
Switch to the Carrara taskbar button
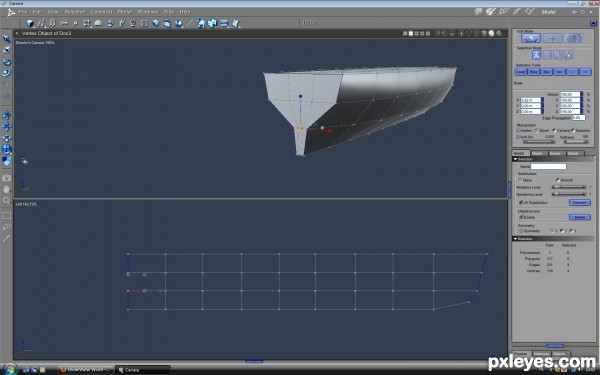142,370
